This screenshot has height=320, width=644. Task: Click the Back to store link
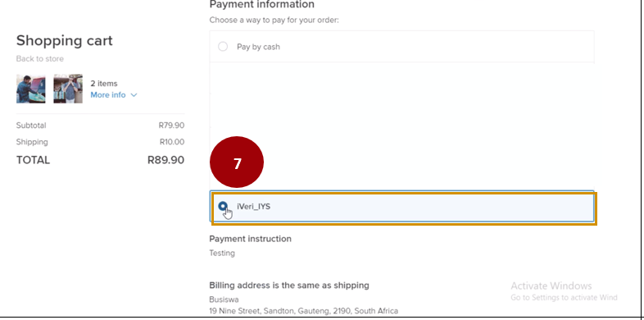point(40,59)
